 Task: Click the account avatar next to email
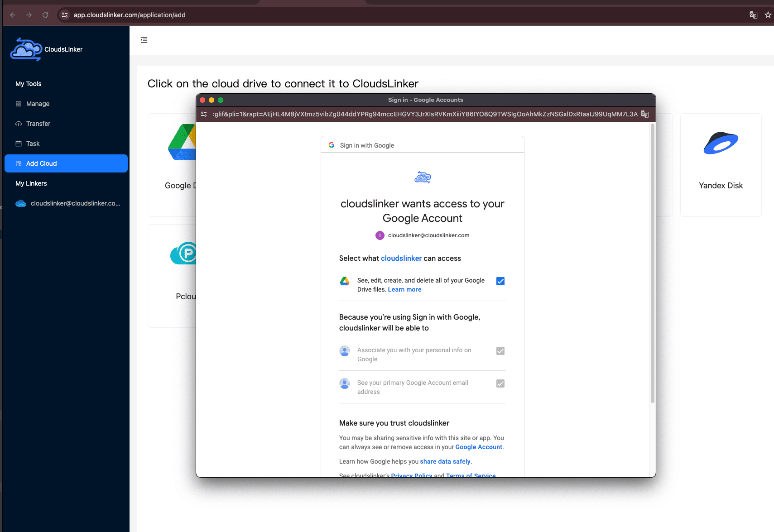[x=380, y=235]
